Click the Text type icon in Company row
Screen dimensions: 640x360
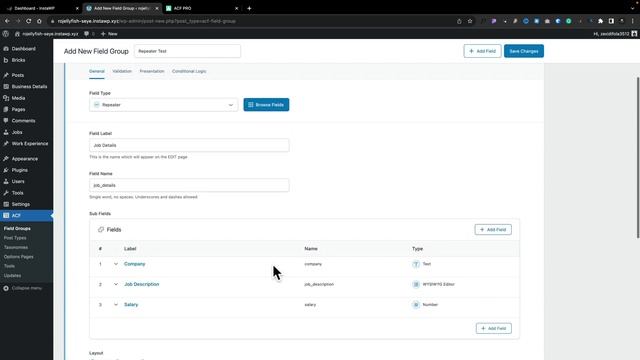416,264
